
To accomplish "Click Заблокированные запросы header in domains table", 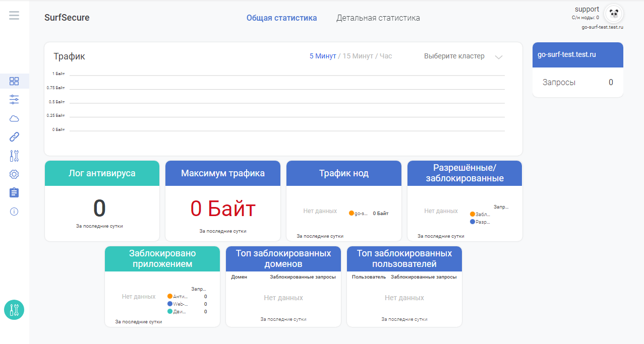I will coord(303,277).
